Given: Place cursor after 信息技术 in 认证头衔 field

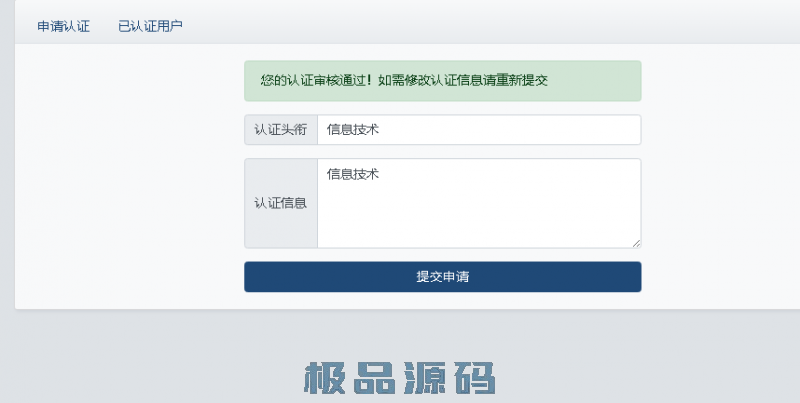Looking at the screenshot, I should coord(381,130).
